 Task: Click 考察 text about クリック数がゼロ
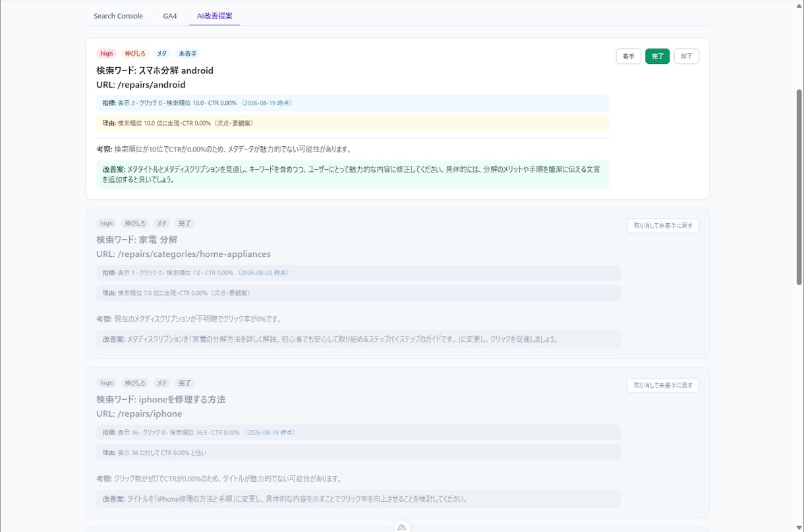click(219, 479)
